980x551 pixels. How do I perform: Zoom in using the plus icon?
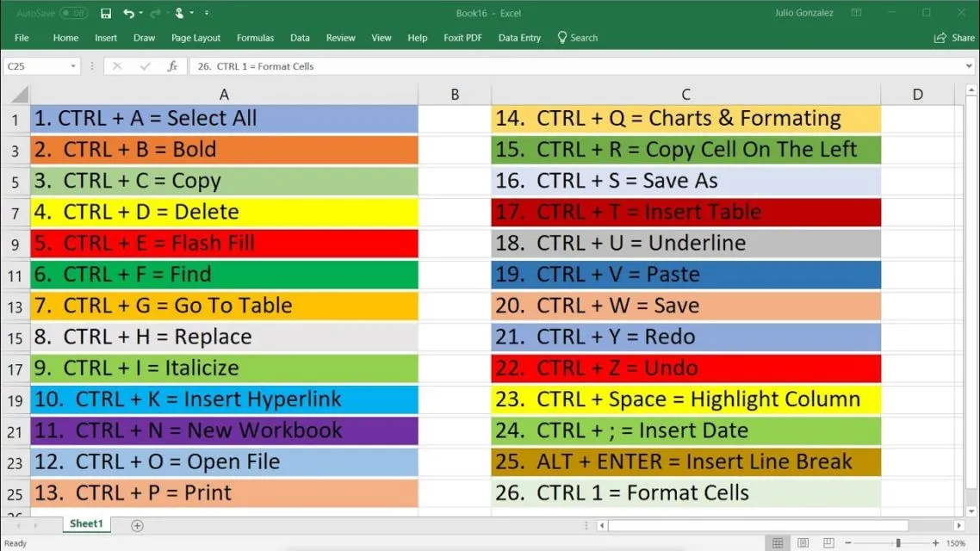tap(936, 542)
